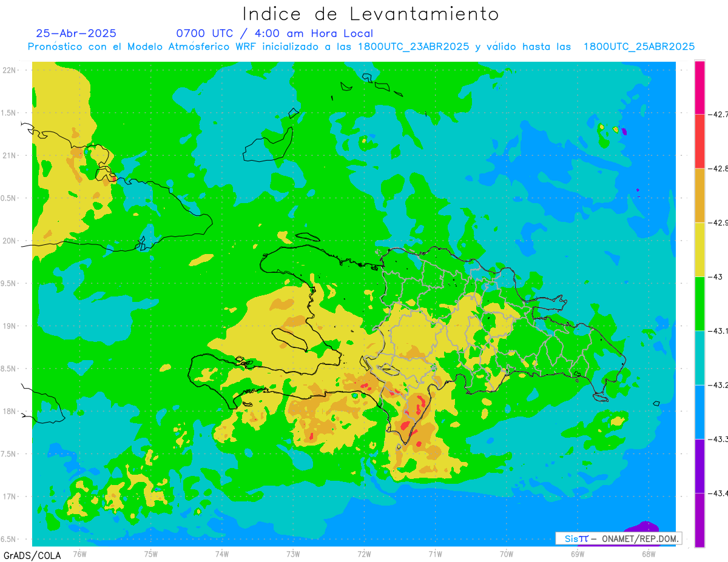Image resolution: width=728 pixels, height=562 pixels.
Task: Select the purple legend swatch between -43.3 and -43.4
Action: [x=699, y=466]
